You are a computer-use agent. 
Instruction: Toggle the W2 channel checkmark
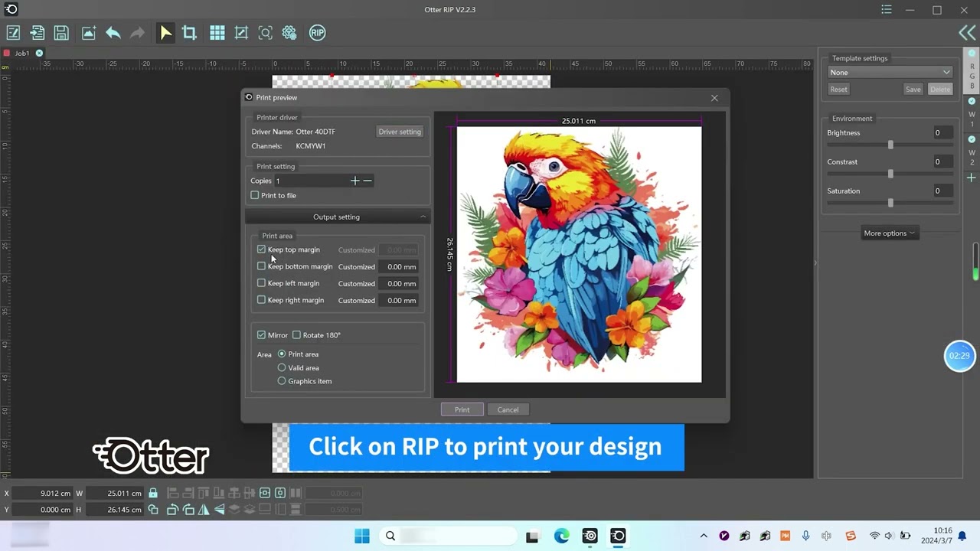972,139
